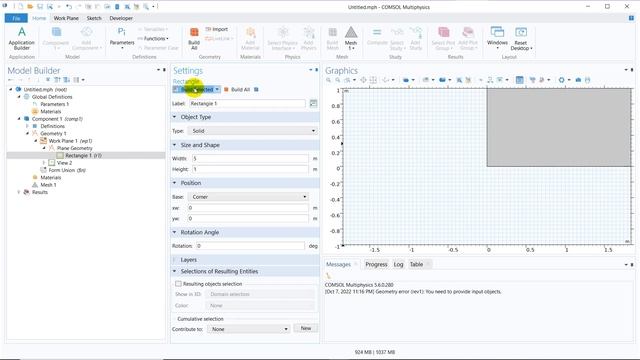Click Reset Desktop in ribbon

[x=521, y=38]
